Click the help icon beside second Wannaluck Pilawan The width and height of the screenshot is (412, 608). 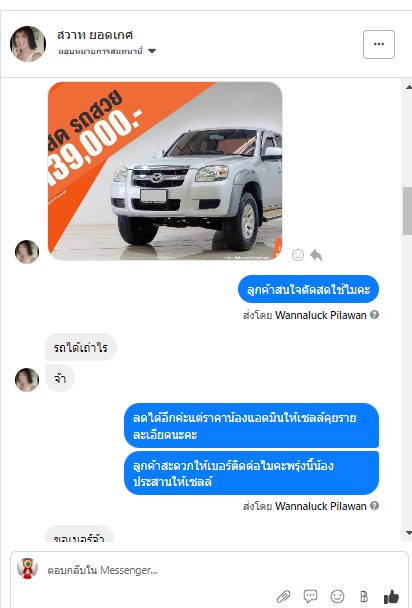point(374,505)
